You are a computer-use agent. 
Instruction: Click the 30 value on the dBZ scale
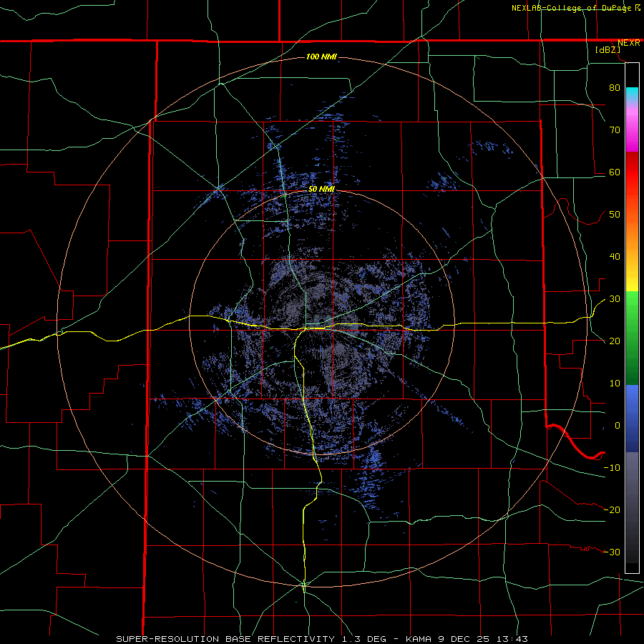(x=615, y=298)
